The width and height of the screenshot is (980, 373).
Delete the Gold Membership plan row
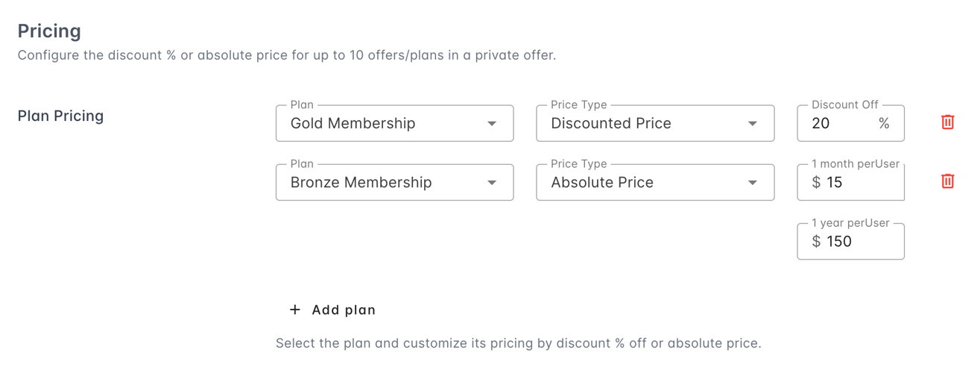(947, 122)
